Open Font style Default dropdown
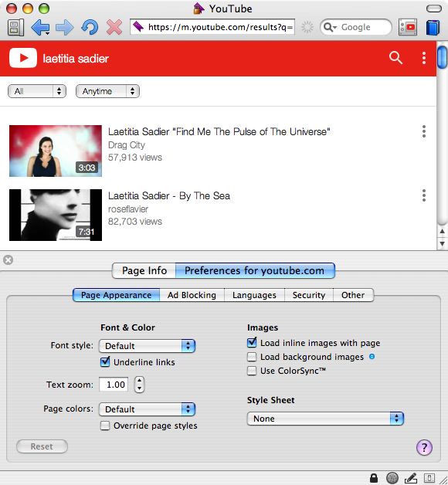The image size is (448, 485). click(x=147, y=346)
